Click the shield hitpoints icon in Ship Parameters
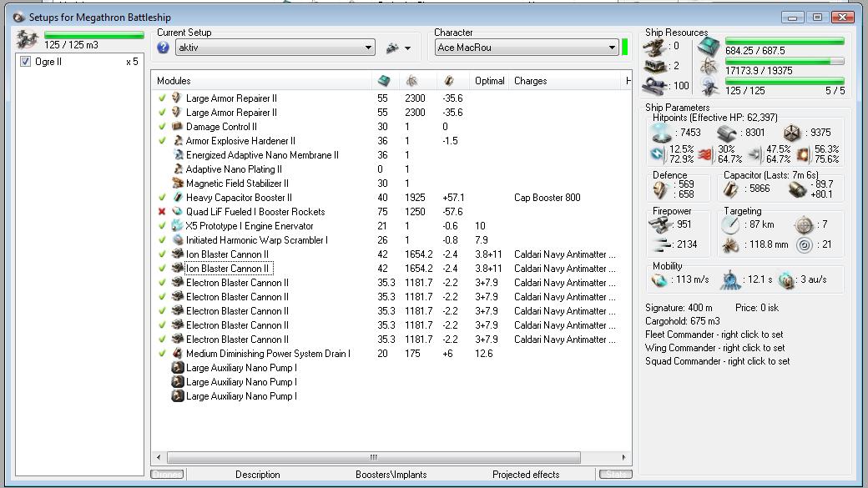868x488 pixels. click(659, 133)
